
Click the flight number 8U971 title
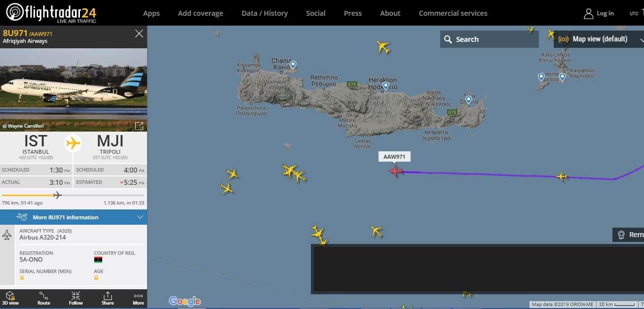pos(15,33)
